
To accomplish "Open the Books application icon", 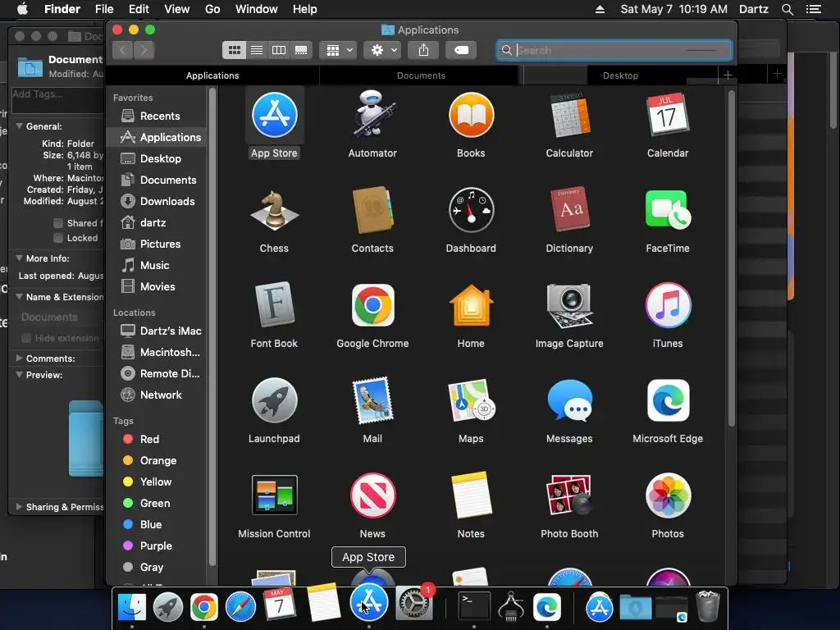I will [471, 115].
